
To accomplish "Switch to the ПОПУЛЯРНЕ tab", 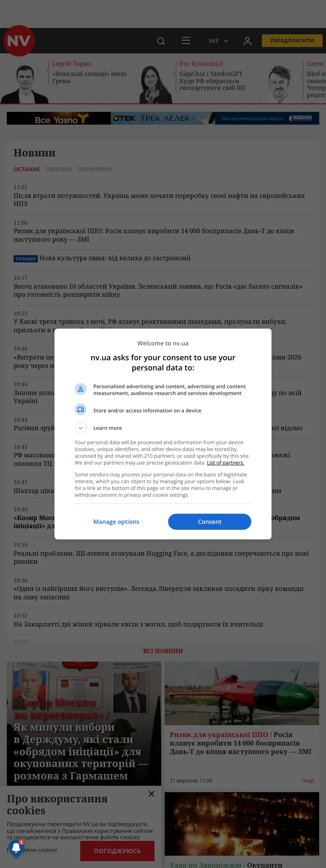I will (95, 169).
